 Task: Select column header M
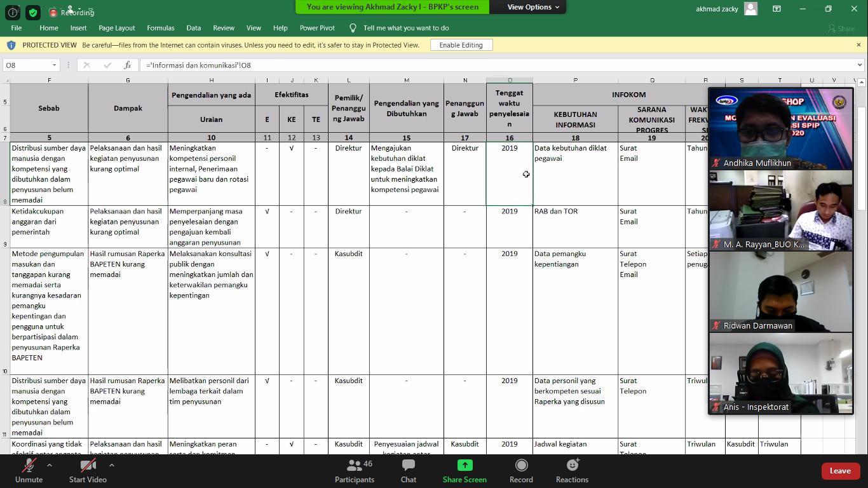[x=407, y=80]
